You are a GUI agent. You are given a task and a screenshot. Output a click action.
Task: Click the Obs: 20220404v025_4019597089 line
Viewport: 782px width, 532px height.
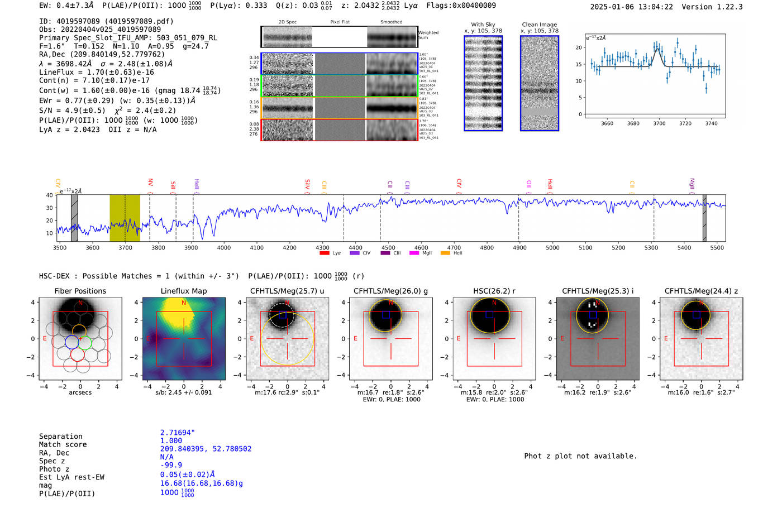(100, 30)
